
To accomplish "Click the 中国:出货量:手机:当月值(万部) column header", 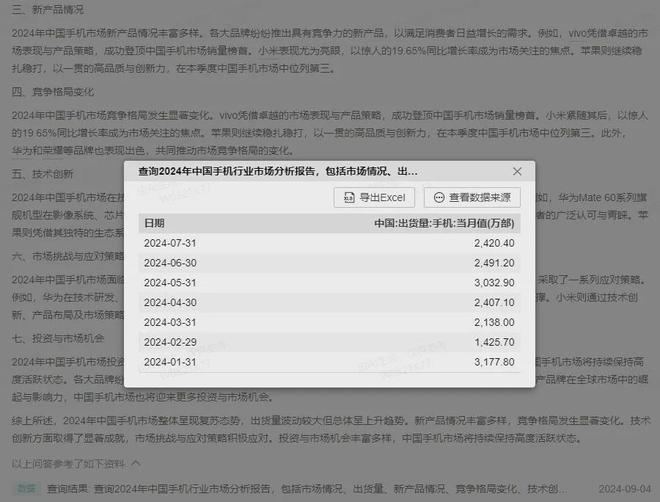I will [444, 223].
